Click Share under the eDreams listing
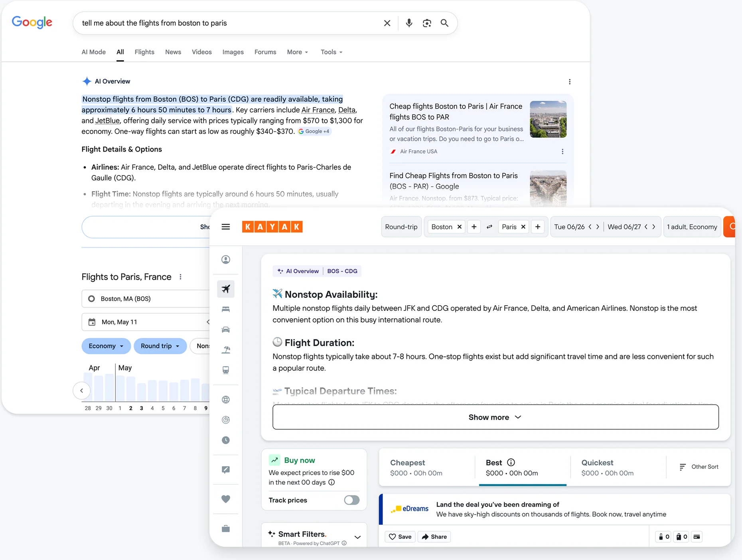This screenshot has width=742, height=560. pyautogui.click(x=434, y=537)
